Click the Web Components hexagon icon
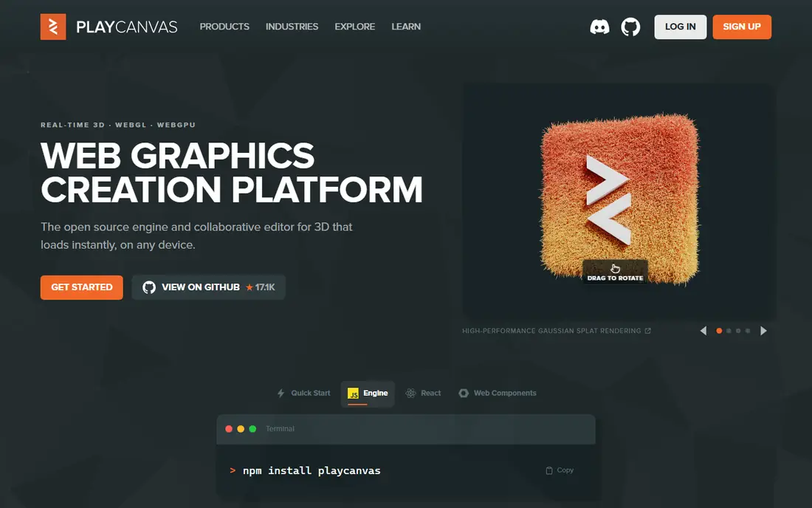 464,393
